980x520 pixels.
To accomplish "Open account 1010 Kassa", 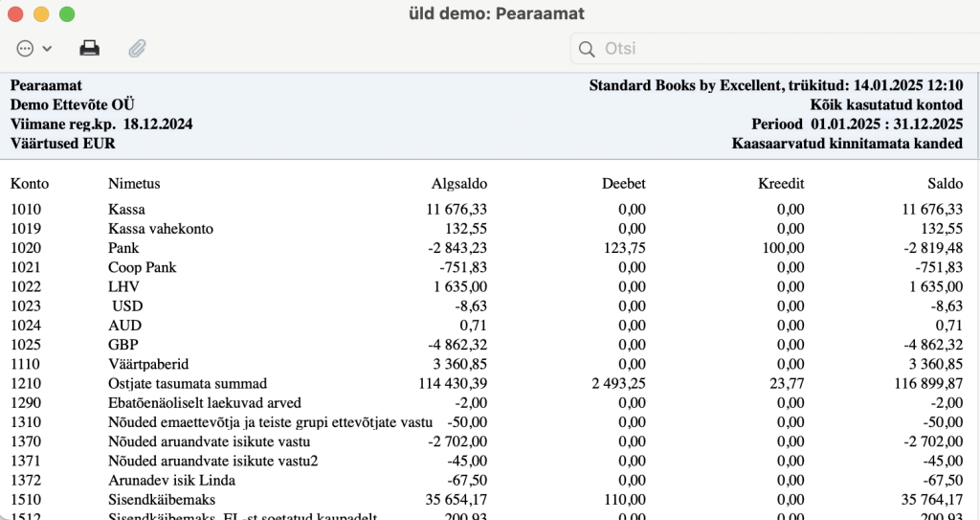I will pyautogui.click(x=486, y=209).
